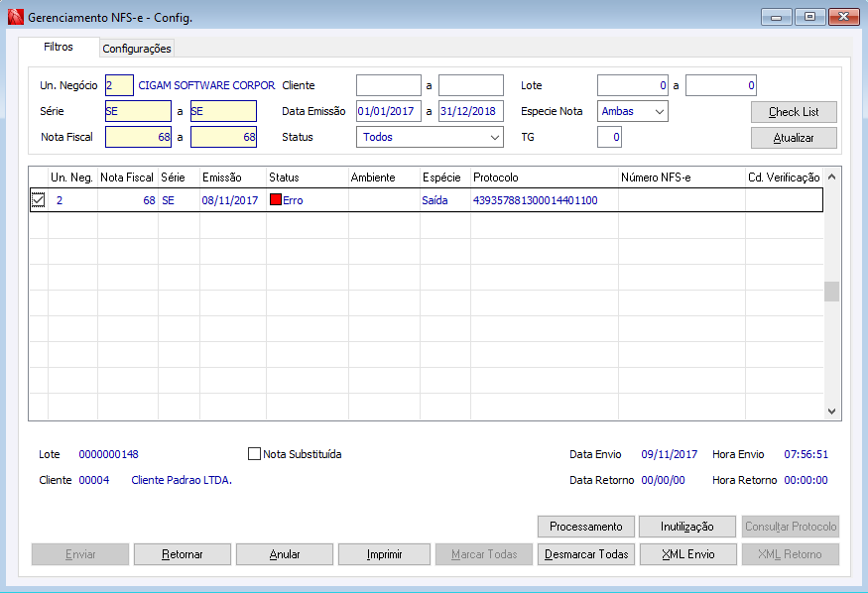Viewport: 868px width, 593px height.
Task: Click the 08/11/2017 emission date cell
Action: (230, 200)
